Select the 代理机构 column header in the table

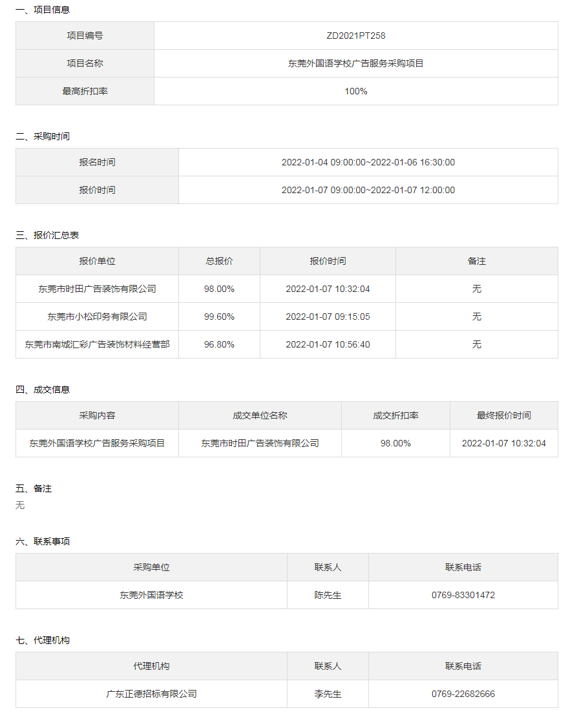151,666
